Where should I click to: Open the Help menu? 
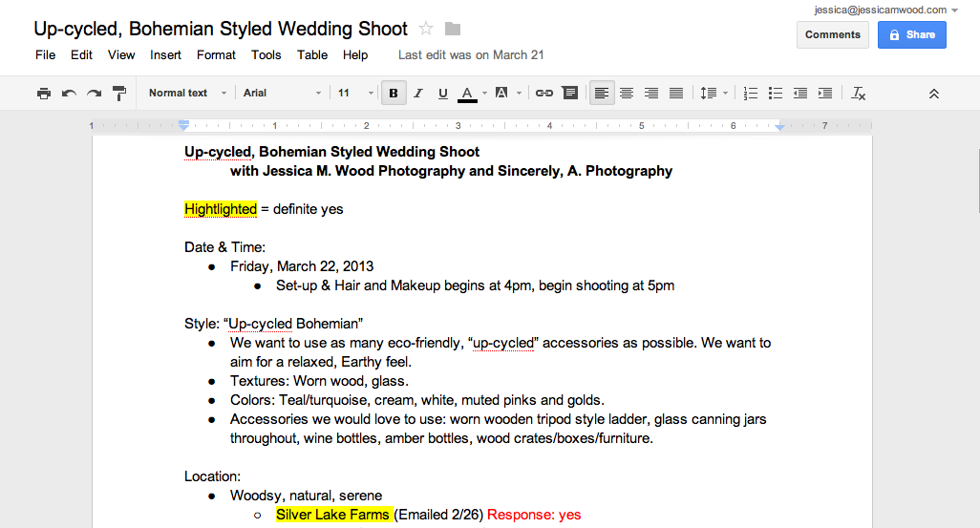pos(355,55)
